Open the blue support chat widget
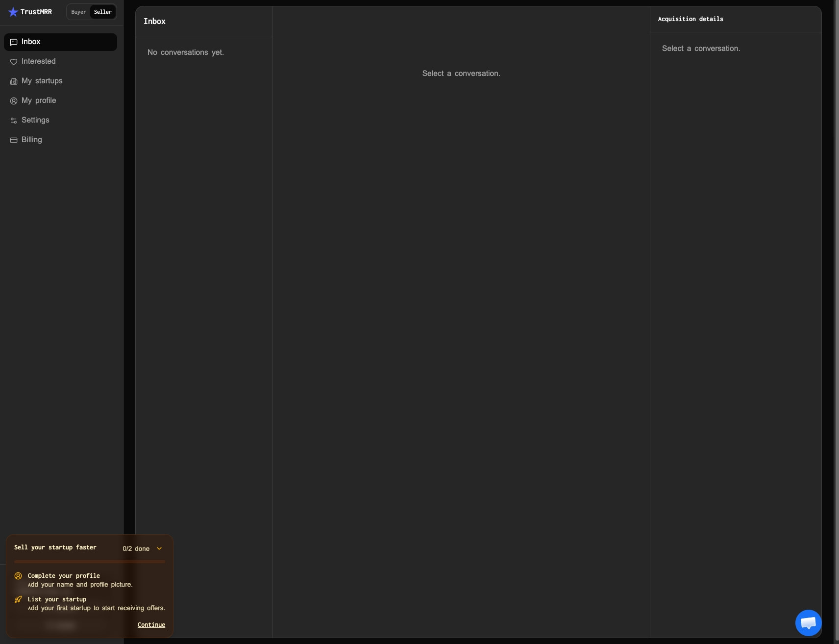This screenshot has width=839, height=644. (808, 623)
